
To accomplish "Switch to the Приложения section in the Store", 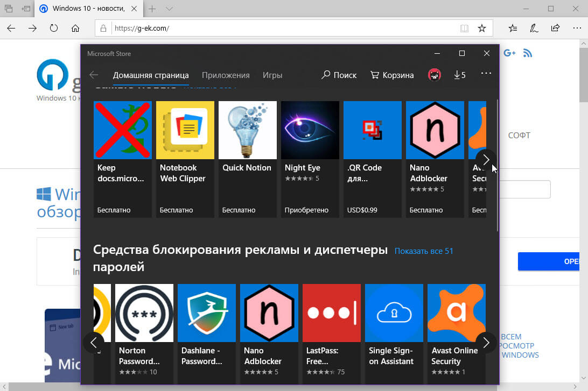I will click(x=226, y=75).
